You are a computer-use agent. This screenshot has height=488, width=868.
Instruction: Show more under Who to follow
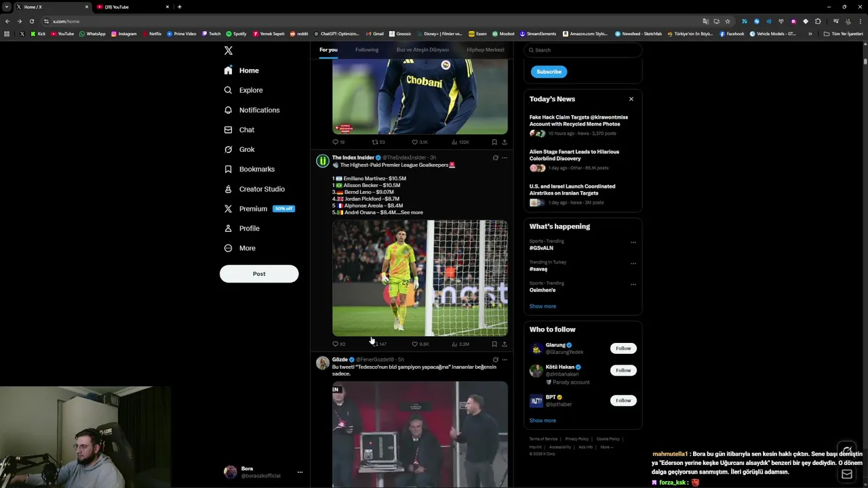542,420
